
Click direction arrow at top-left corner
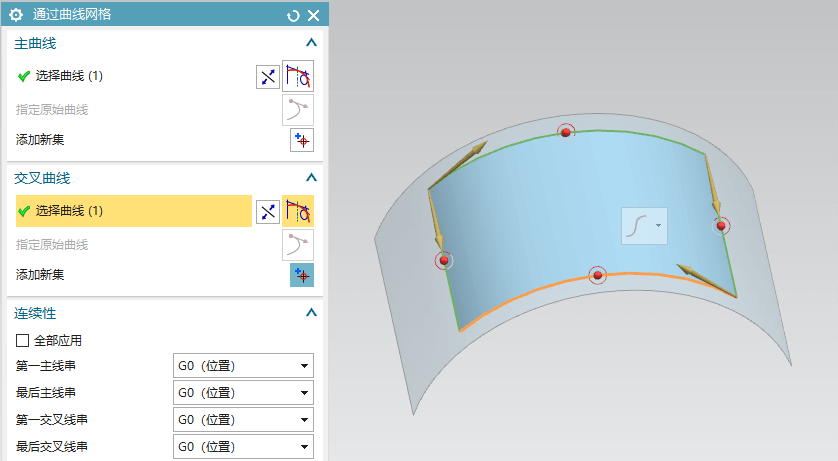(459, 165)
